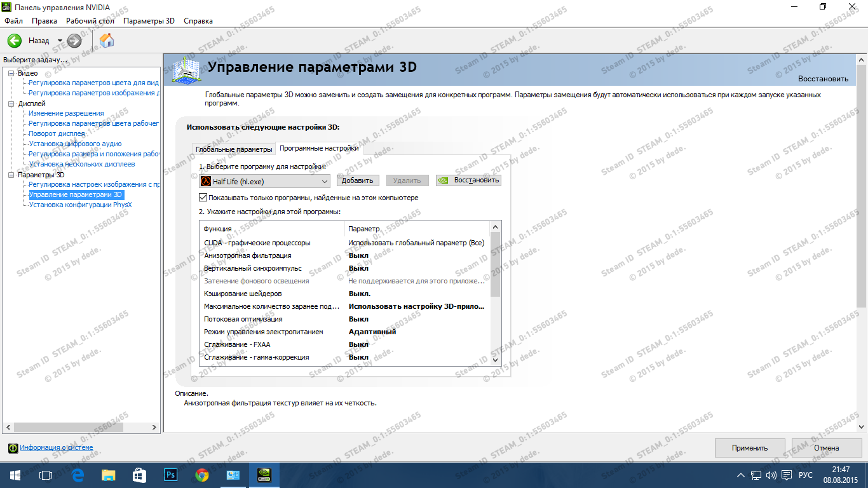Open the Рабочий стол menu
868x488 pixels.
[90, 21]
